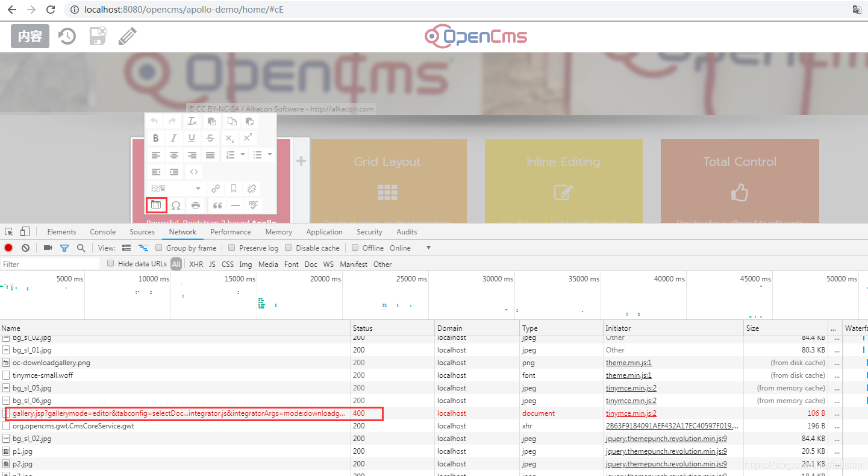Click the 内容 content button
The height and width of the screenshot is (476, 868).
coord(30,36)
